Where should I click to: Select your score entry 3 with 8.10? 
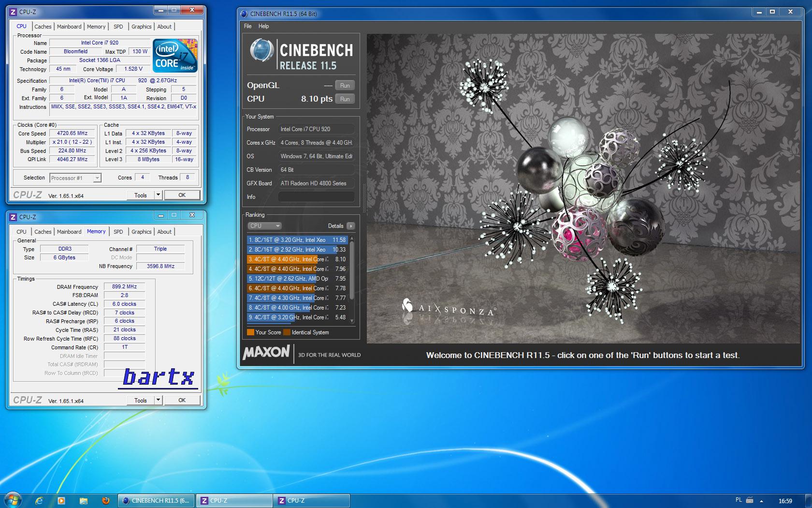point(297,259)
